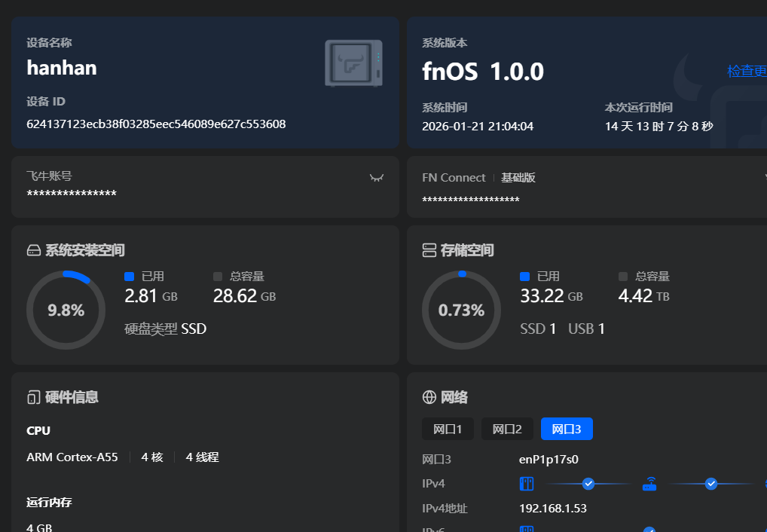
Task: Click the device ID string
Action: 156,124
